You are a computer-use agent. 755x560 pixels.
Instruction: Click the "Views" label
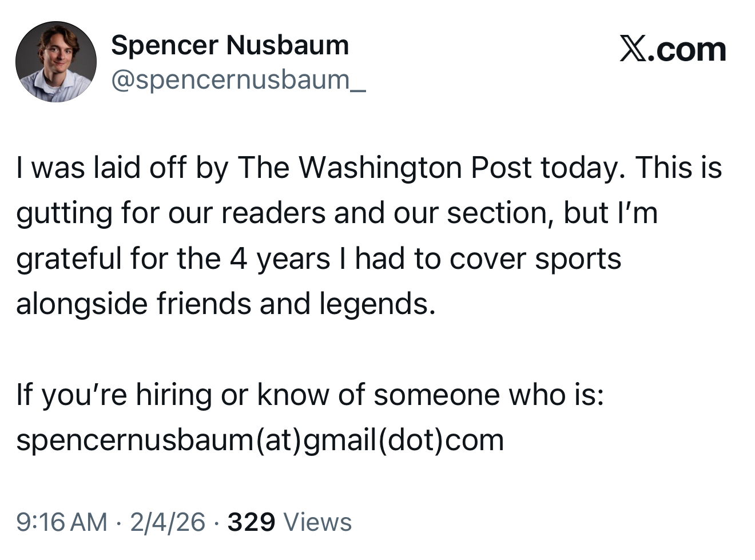click(317, 522)
